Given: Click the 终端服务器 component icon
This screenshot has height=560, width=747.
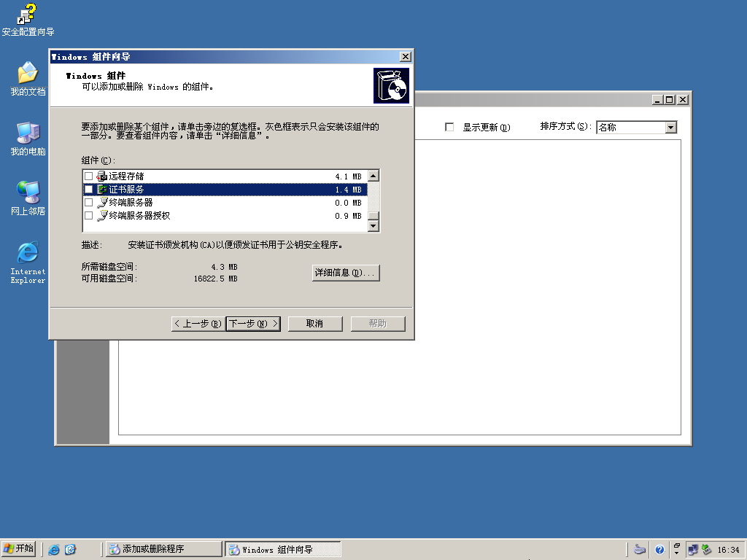Looking at the screenshot, I should click(102, 203).
